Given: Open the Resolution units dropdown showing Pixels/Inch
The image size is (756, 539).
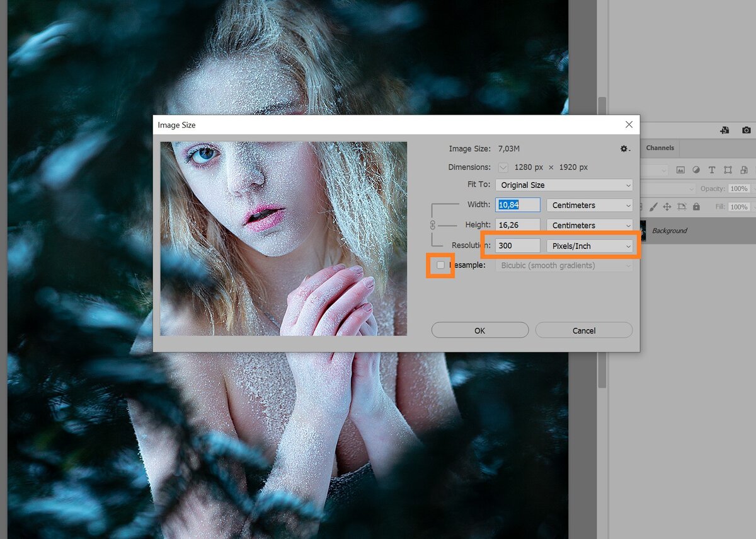Looking at the screenshot, I should click(x=589, y=245).
